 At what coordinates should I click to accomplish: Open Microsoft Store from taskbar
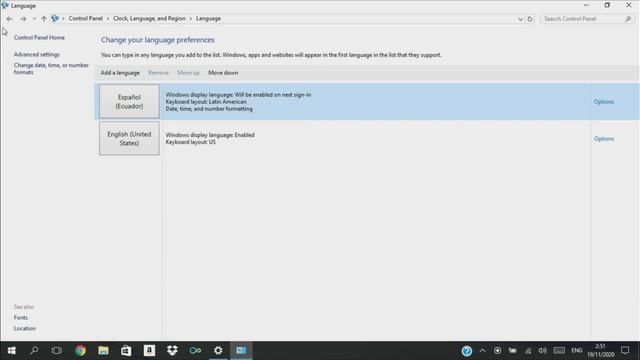coord(126,351)
